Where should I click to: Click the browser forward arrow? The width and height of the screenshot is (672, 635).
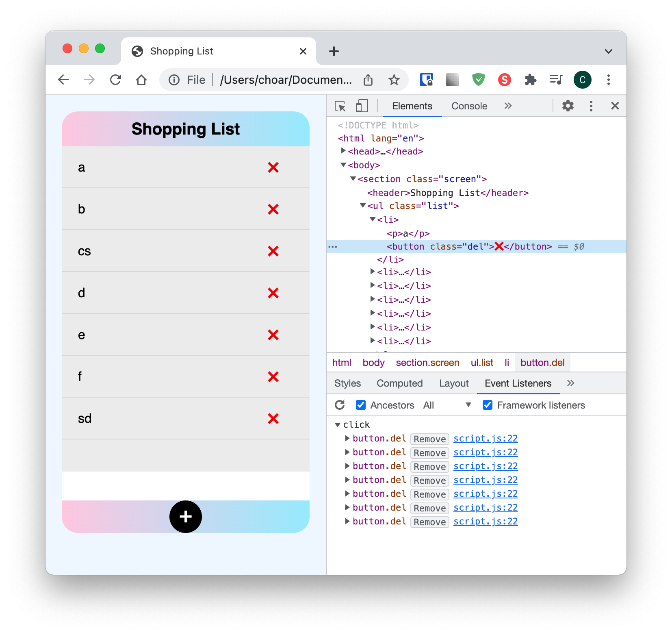click(89, 80)
